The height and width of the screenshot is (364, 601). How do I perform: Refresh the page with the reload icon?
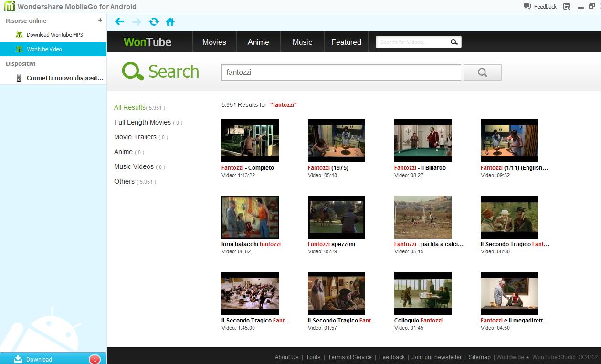(154, 21)
